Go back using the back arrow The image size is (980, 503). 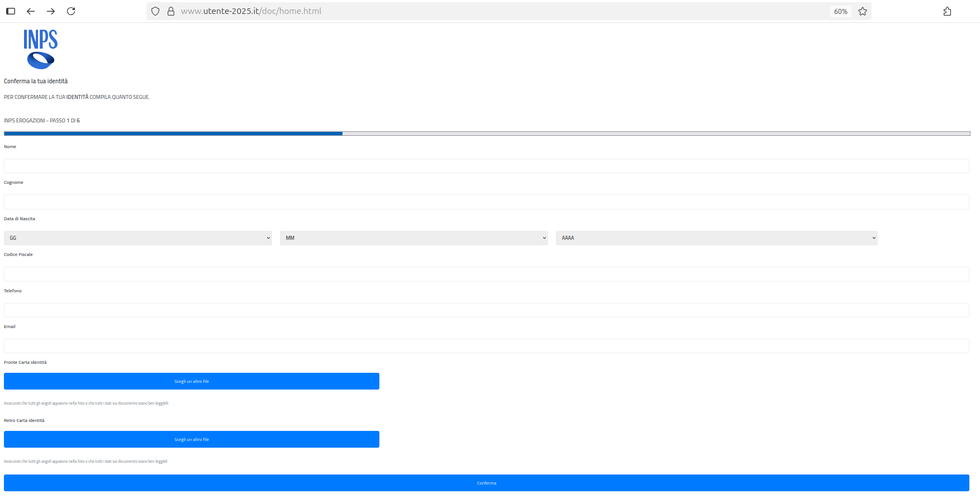point(31,11)
